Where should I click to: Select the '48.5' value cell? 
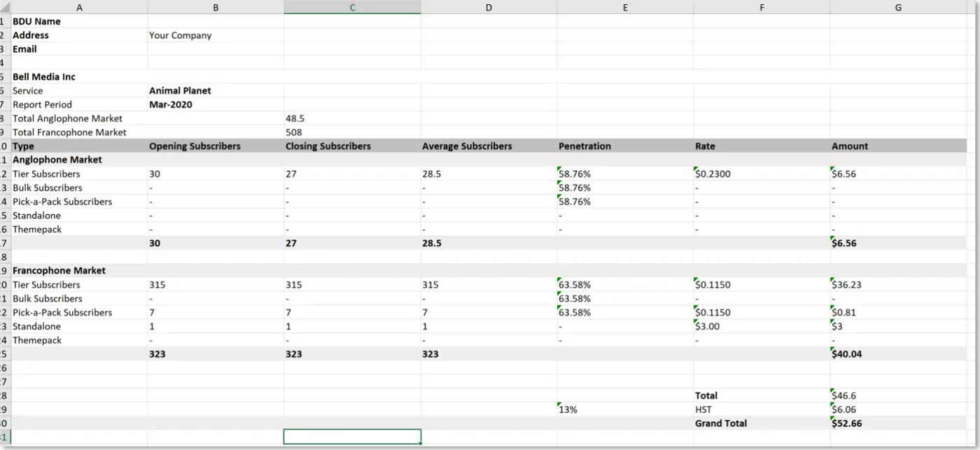point(352,118)
